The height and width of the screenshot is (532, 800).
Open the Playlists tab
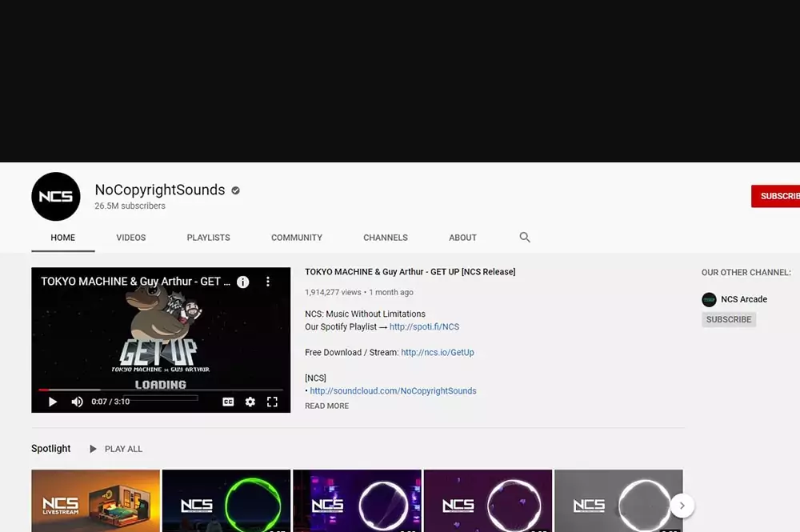click(x=208, y=238)
